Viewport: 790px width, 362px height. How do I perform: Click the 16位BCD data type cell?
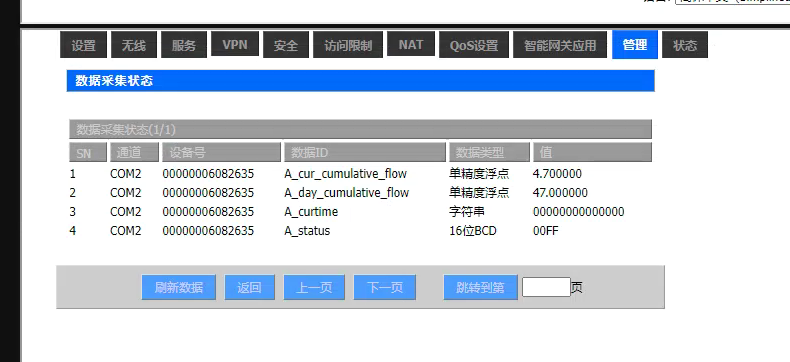(x=473, y=231)
